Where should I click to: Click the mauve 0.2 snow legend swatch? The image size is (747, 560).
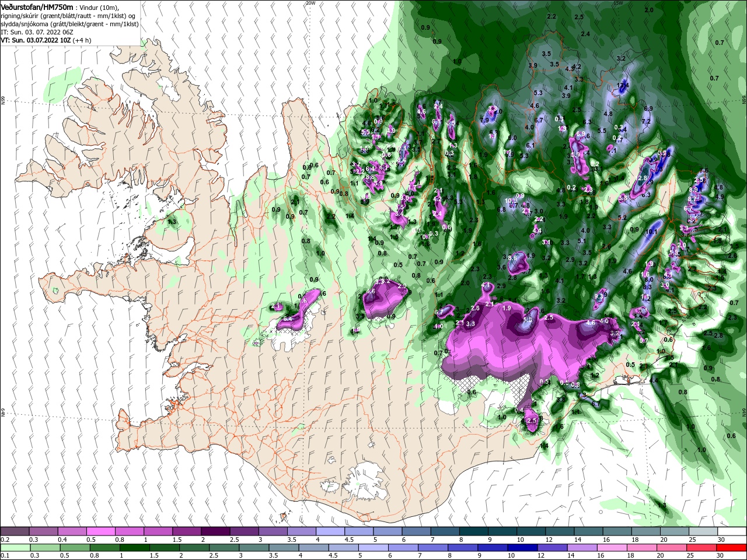(x=15, y=531)
